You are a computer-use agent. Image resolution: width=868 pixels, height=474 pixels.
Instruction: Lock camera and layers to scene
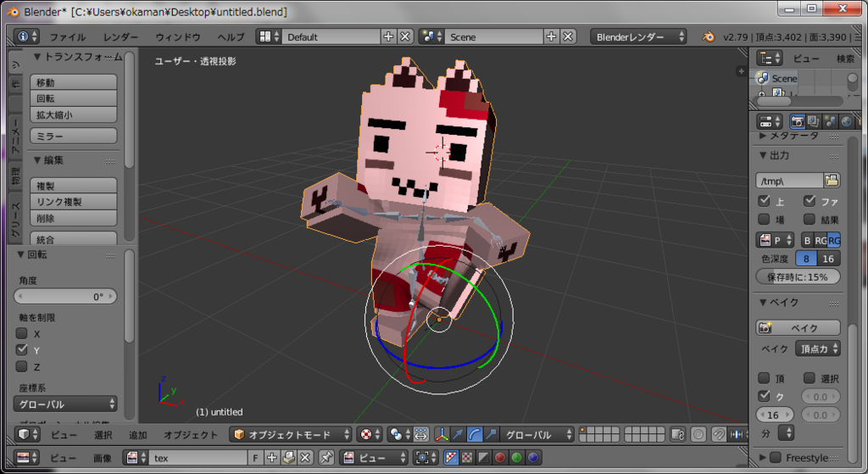tap(678, 435)
